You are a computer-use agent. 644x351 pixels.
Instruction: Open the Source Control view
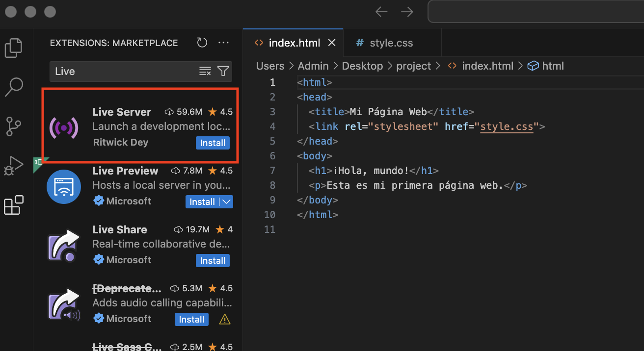(x=14, y=126)
